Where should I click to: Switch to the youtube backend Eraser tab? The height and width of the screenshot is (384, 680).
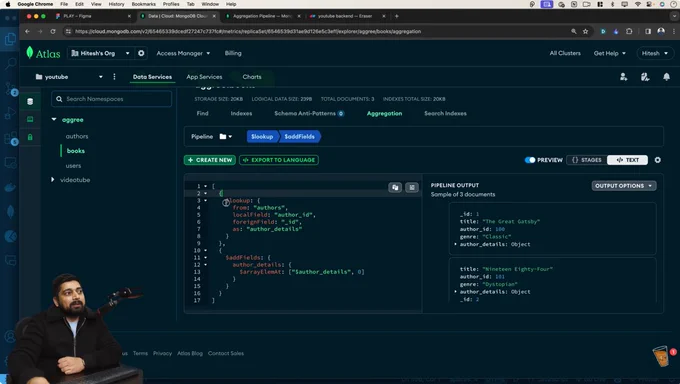tap(348, 16)
